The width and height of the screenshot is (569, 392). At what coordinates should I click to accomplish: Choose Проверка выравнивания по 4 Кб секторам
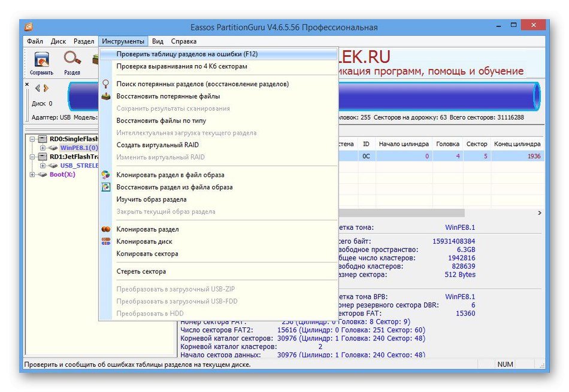click(x=219, y=66)
